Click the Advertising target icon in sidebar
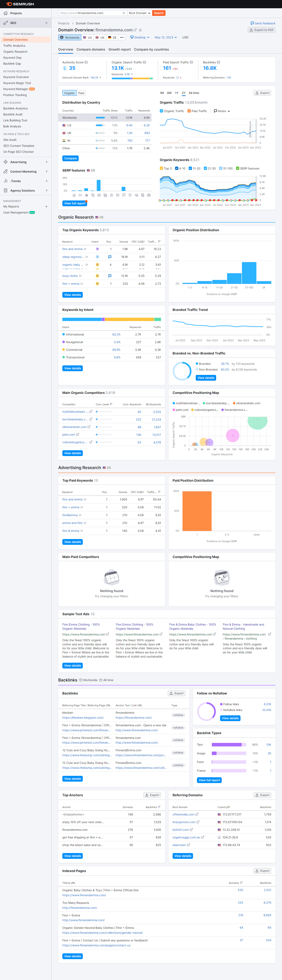The image size is (282, 980). pos(6,162)
